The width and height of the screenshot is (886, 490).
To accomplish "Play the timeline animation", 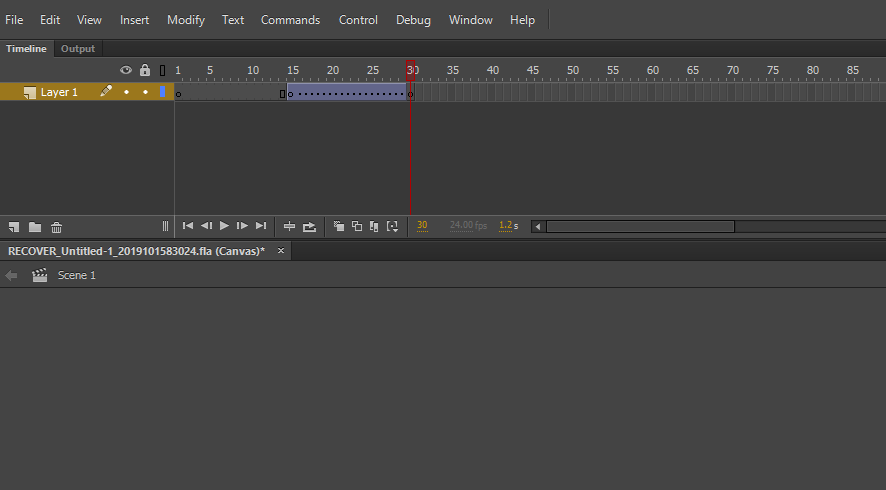I will pyautogui.click(x=224, y=226).
